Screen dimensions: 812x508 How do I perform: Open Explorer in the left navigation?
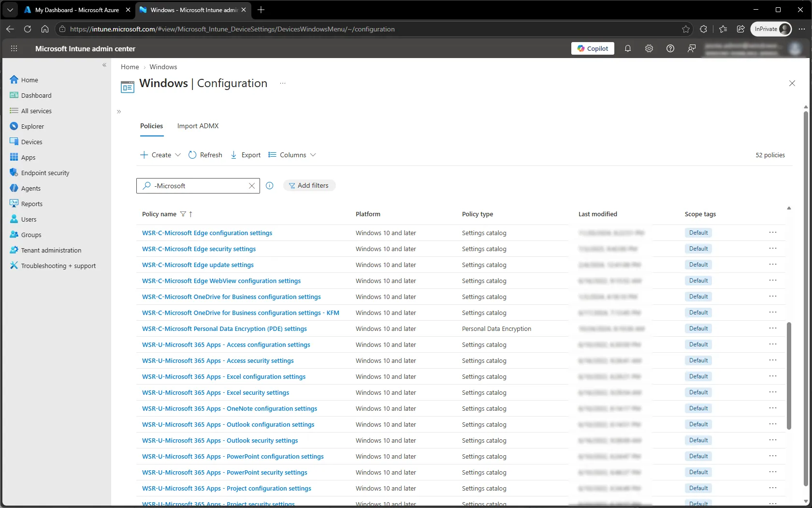tap(32, 126)
